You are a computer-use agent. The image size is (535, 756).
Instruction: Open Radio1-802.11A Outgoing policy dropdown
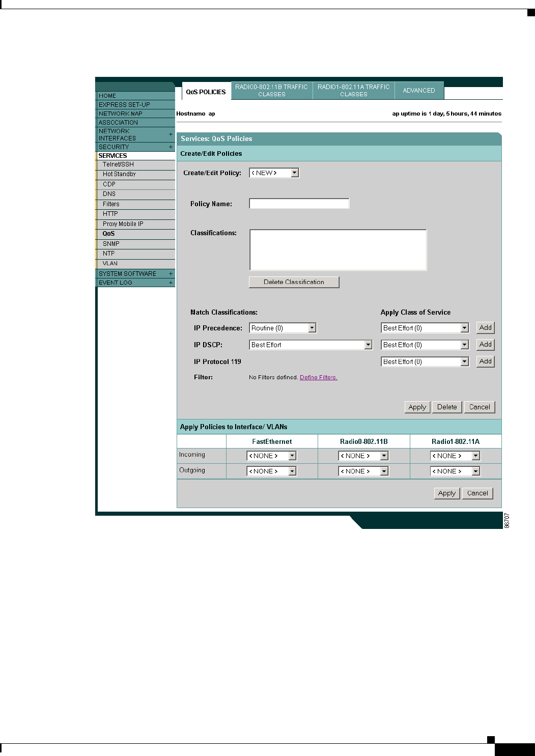(455, 471)
